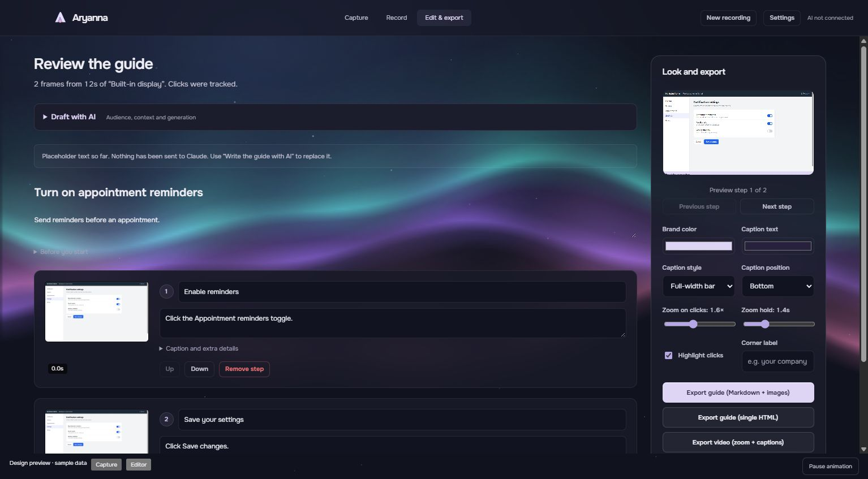Image resolution: width=868 pixels, height=479 pixels.
Task: Click the Remove step button
Action: [x=244, y=369]
